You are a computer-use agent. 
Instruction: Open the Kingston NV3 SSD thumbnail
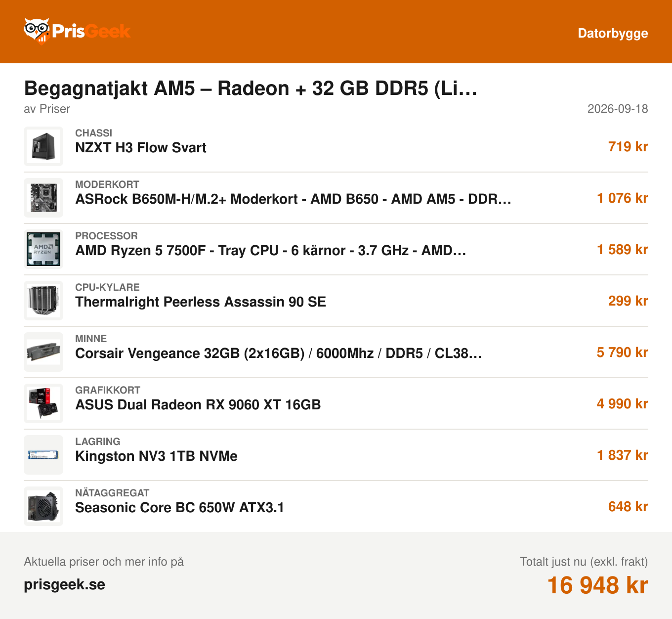click(x=43, y=455)
